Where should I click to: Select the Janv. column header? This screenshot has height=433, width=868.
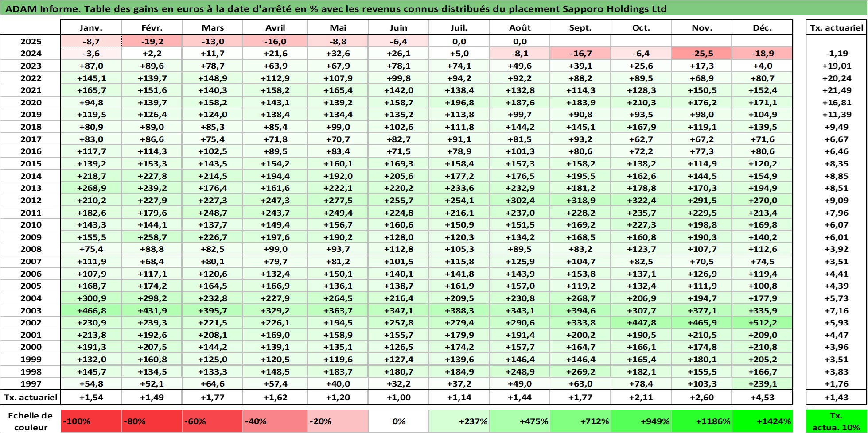pyautogui.click(x=91, y=27)
